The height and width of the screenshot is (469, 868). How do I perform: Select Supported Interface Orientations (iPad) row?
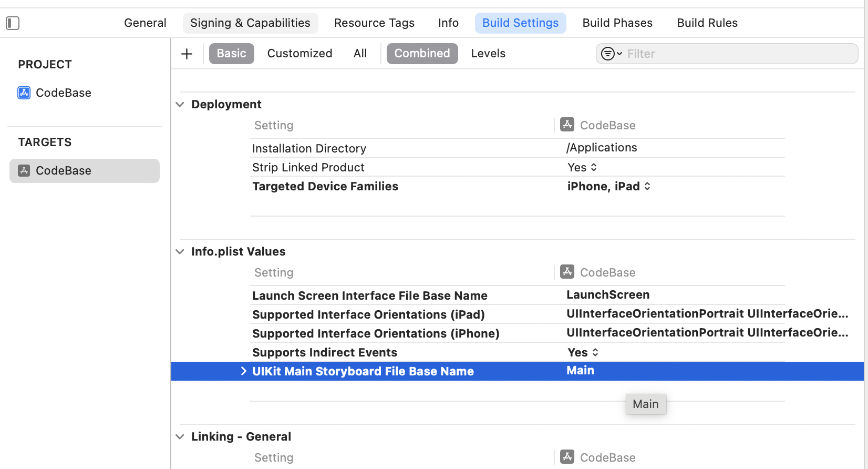pos(517,314)
